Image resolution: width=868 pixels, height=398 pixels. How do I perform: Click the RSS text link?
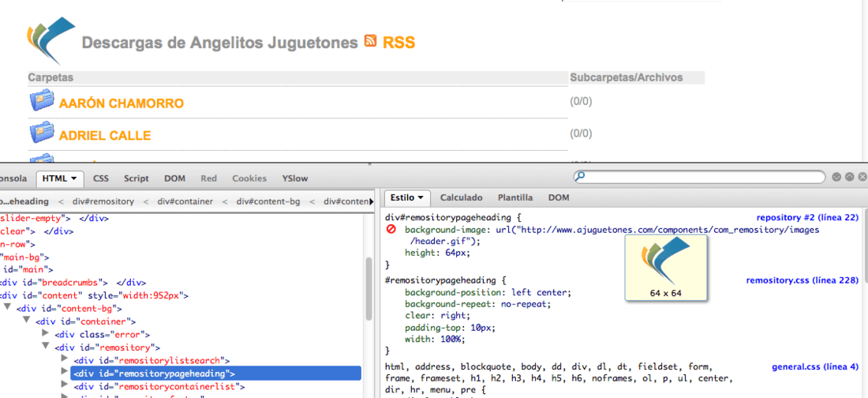(x=398, y=43)
